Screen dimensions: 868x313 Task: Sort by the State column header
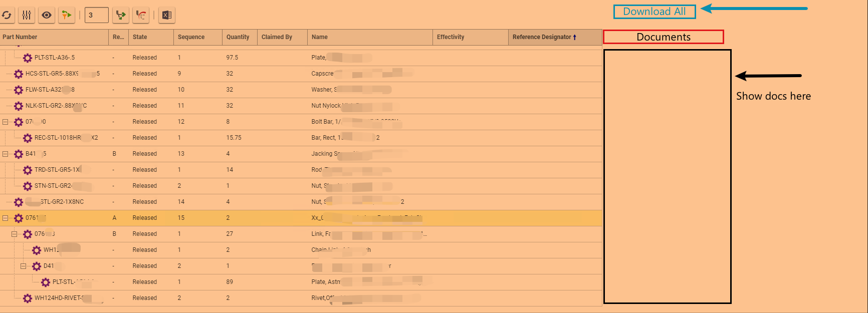click(x=151, y=37)
